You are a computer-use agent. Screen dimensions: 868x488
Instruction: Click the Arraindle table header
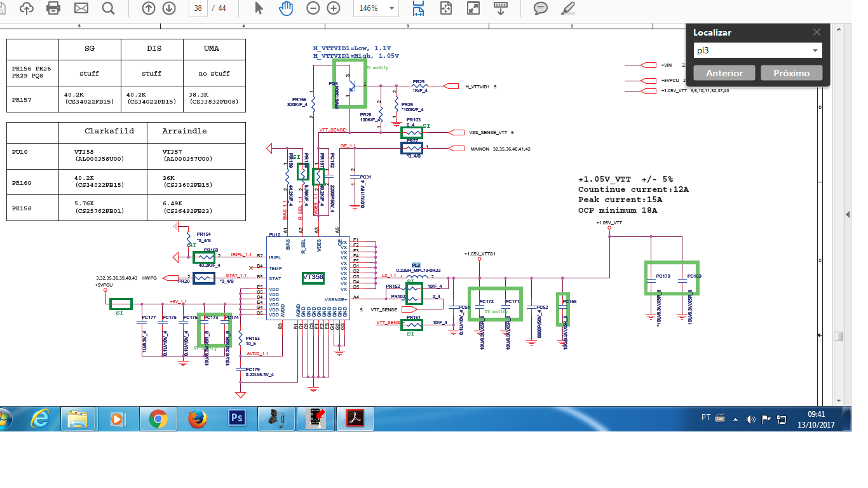click(185, 131)
